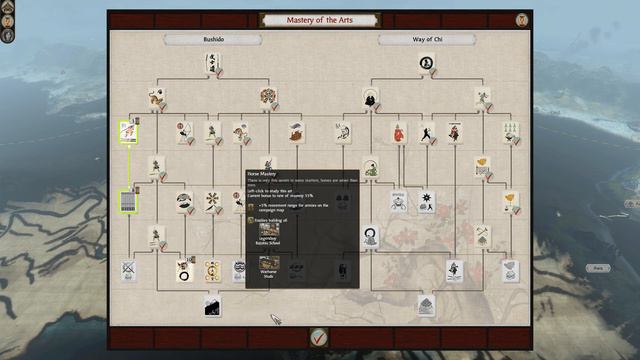Select the Way of Chi root seated-figure emblem
The width and height of the screenshot is (640, 360).
pos(427,64)
